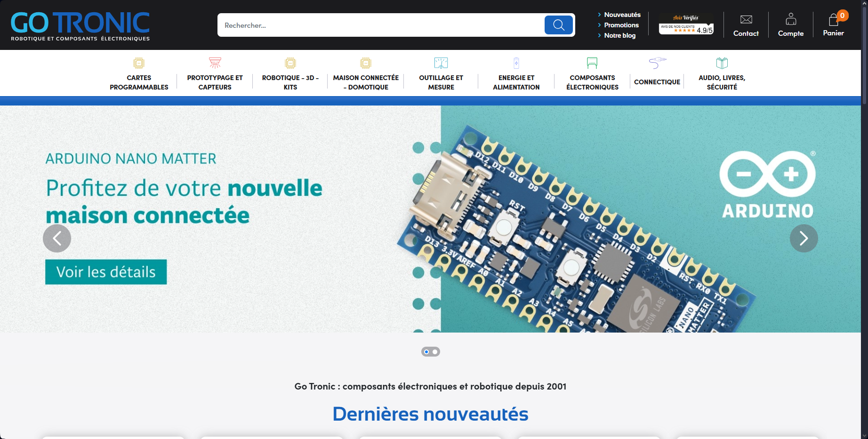
Task: Click the Audio, Livres, Sécurité book icon
Action: tap(722, 63)
